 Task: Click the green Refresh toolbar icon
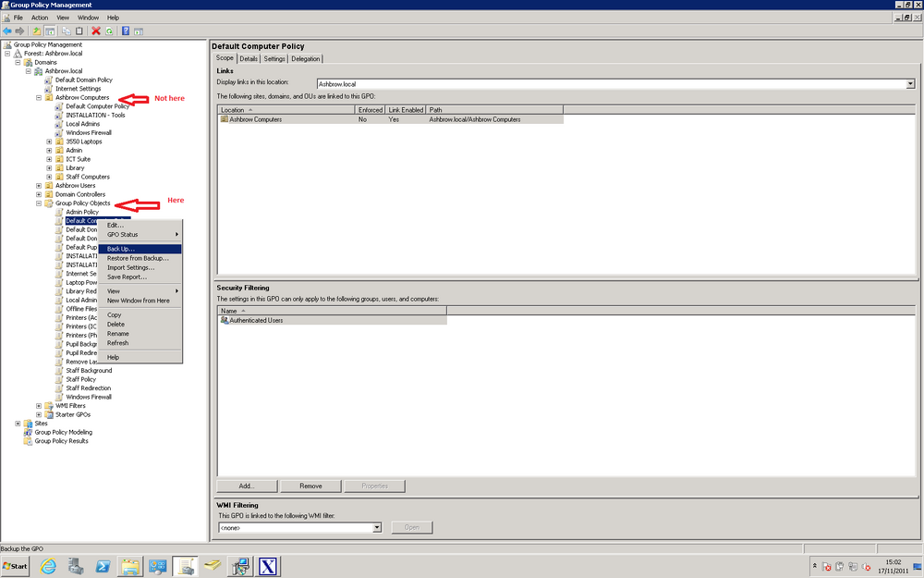(109, 31)
